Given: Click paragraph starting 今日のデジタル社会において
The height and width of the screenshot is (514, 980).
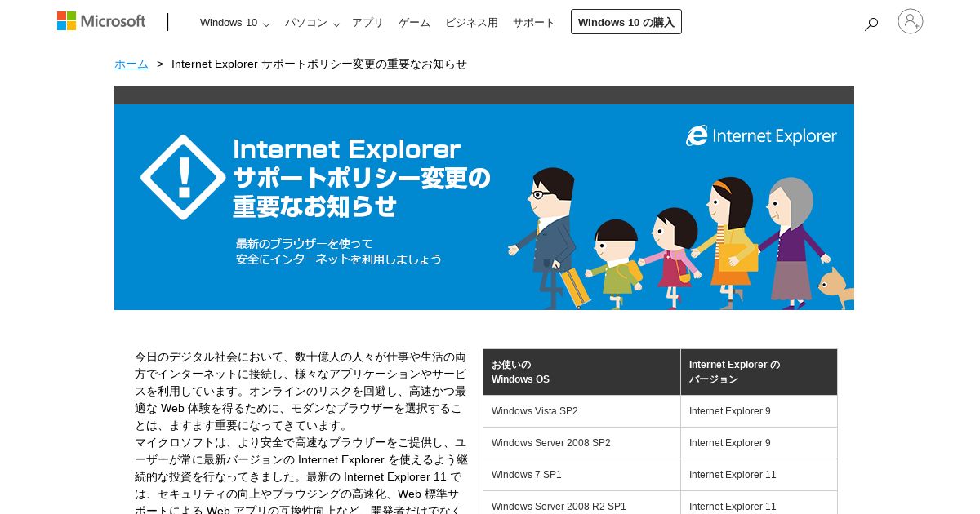Looking at the screenshot, I should point(301,391).
